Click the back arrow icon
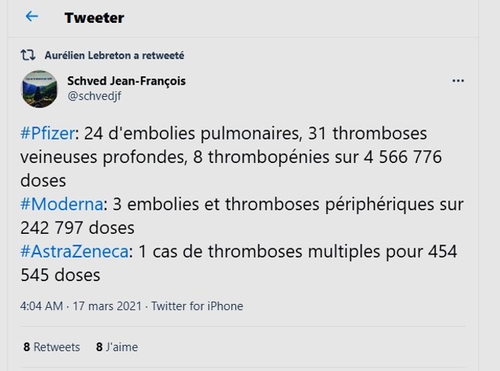Screen dimensions: 500x371 [x=32, y=16]
